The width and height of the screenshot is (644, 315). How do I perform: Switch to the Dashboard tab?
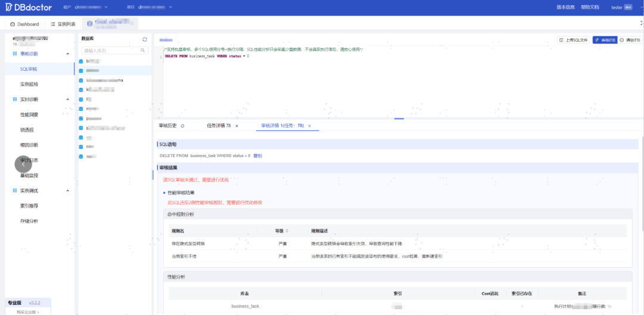click(x=24, y=24)
